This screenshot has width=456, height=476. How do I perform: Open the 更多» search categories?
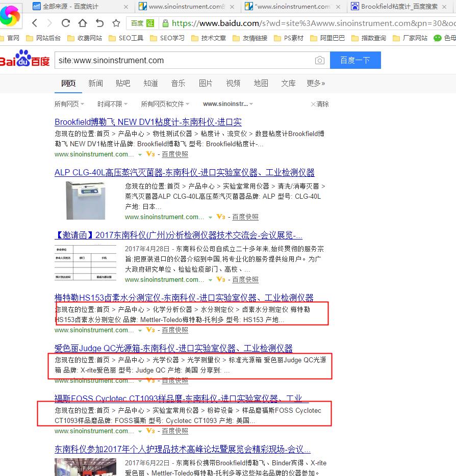pyautogui.click(x=316, y=83)
